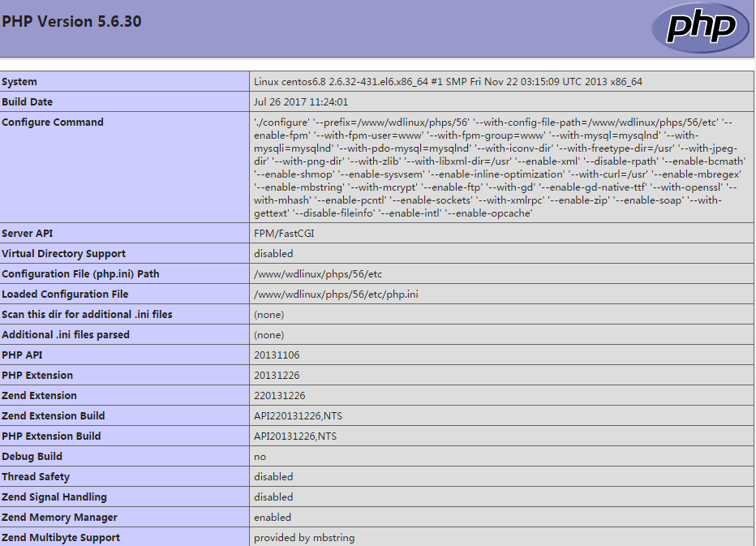Select the 'Zend Multibyte Support' label
This screenshot has width=756, height=546.
(x=61, y=537)
